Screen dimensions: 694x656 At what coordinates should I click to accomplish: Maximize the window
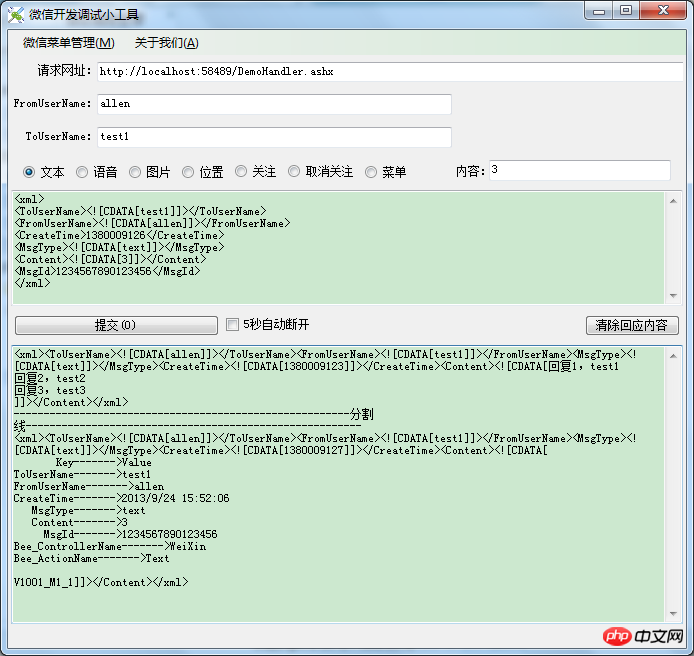point(626,11)
